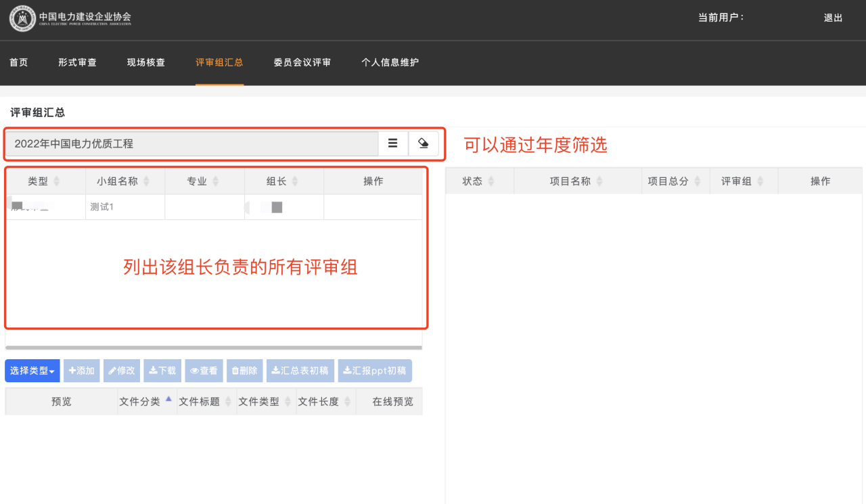Open 委员会议评审 navigation tab
866x504 pixels.
pyautogui.click(x=302, y=62)
